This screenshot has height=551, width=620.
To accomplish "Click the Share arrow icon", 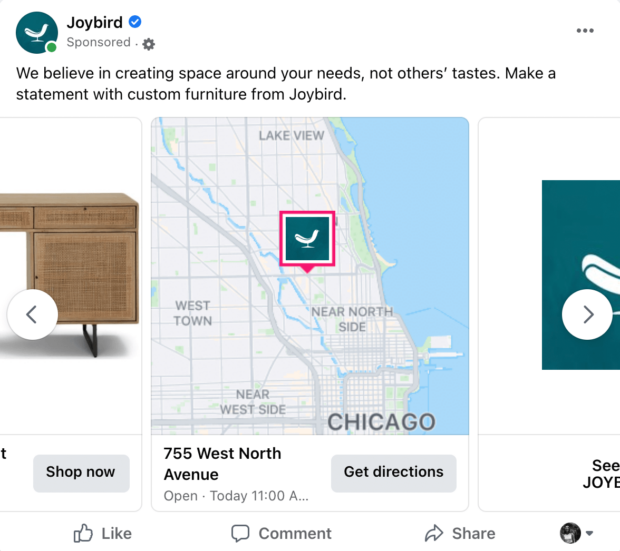I will (x=434, y=533).
